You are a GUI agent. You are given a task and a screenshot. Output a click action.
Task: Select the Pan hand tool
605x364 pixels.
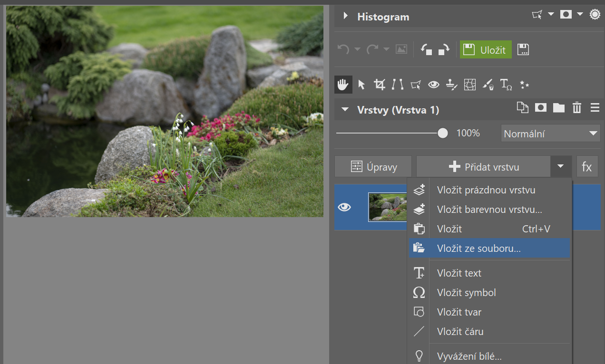coord(343,85)
